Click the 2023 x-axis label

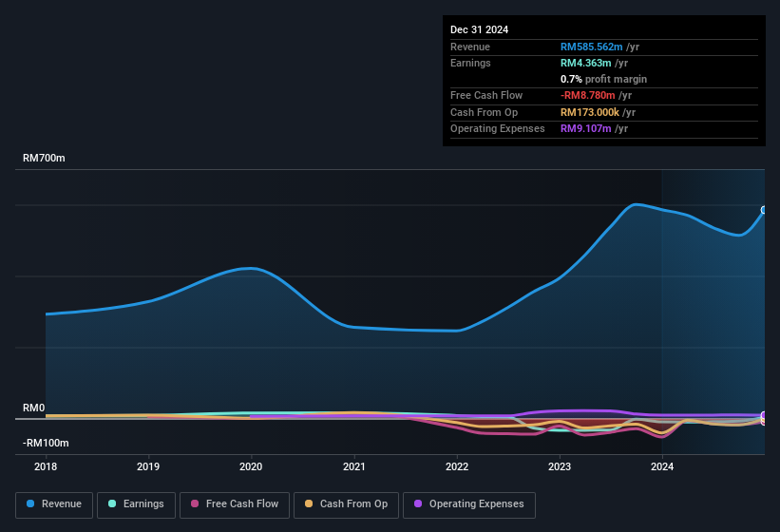560,466
